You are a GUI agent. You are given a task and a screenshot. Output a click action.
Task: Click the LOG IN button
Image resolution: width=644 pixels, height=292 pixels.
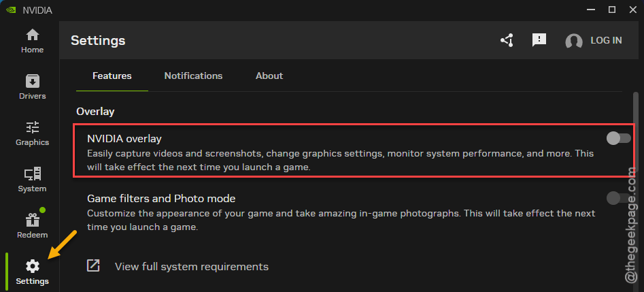point(606,40)
